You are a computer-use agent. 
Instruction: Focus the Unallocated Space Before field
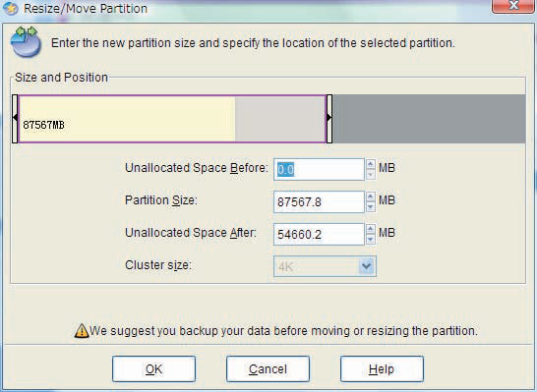tap(319, 169)
